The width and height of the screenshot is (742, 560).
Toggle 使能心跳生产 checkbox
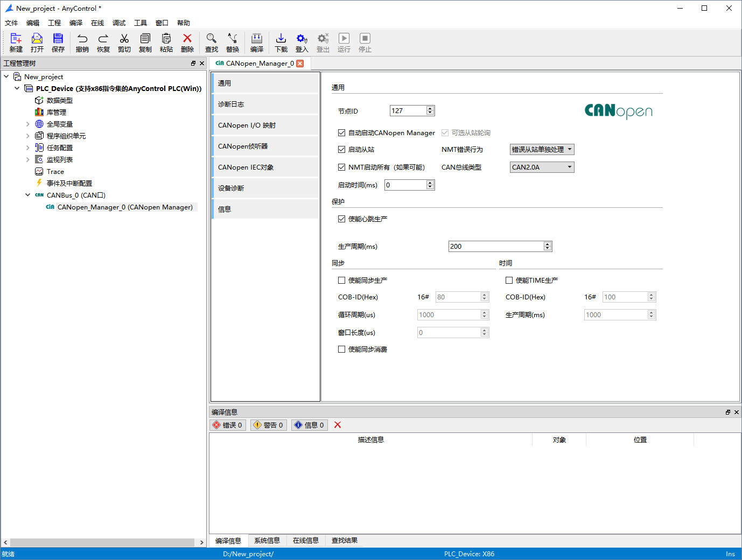pos(341,219)
